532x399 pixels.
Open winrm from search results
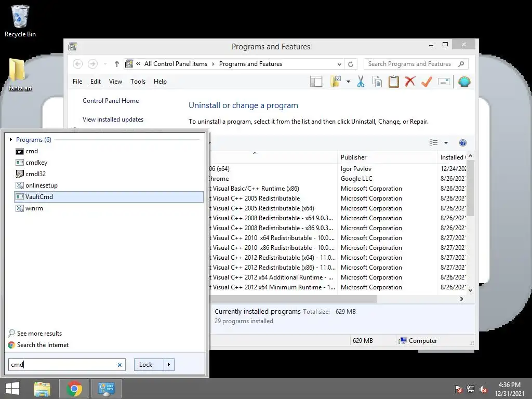tap(109, 208)
